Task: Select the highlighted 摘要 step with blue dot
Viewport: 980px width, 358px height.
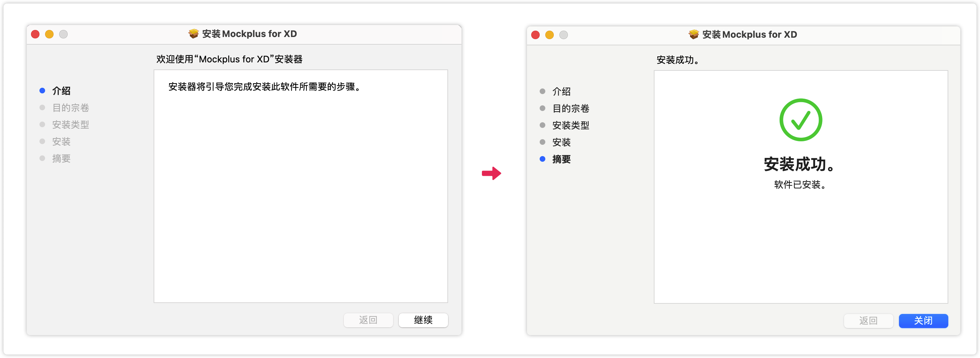Action: pyautogui.click(x=561, y=159)
